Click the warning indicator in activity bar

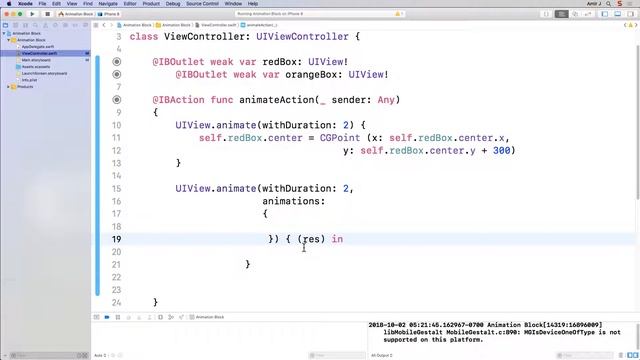pyautogui.click(x=398, y=14)
